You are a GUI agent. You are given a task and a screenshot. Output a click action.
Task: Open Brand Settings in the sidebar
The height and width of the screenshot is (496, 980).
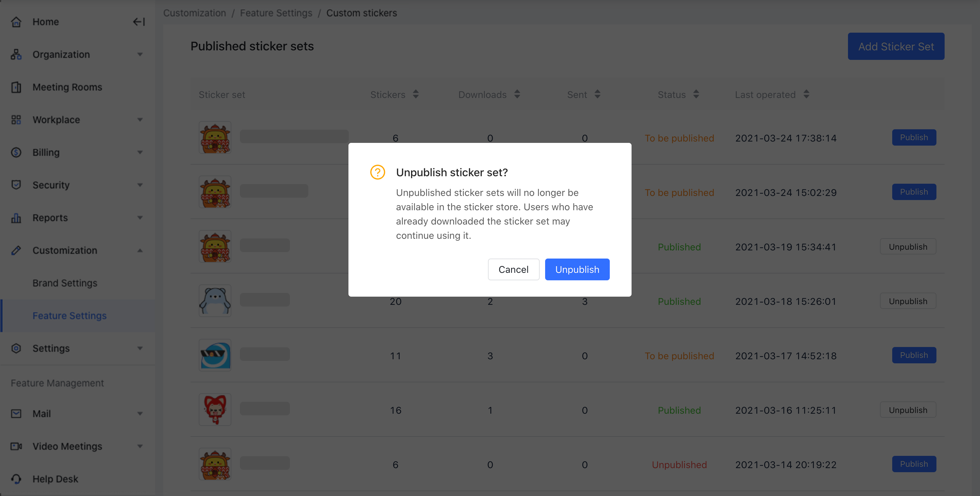[x=64, y=283]
